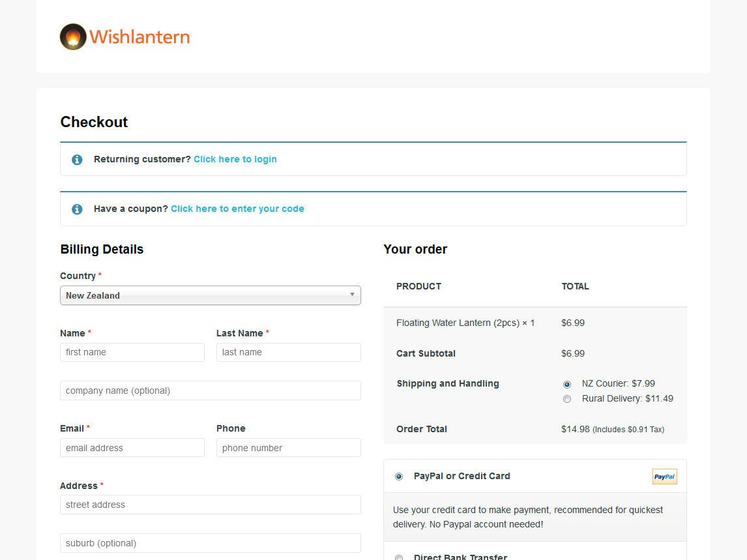This screenshot has height=560, width=747.
Task: Click the PayPal logo badge
Action: [x=664, y=477]
